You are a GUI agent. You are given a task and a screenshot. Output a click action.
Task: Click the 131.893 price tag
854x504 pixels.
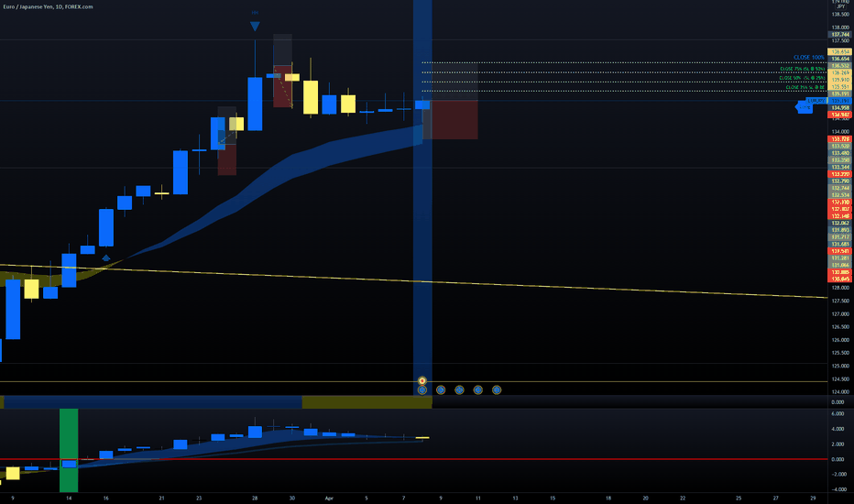pyautogui.click(x=840, y=230)
